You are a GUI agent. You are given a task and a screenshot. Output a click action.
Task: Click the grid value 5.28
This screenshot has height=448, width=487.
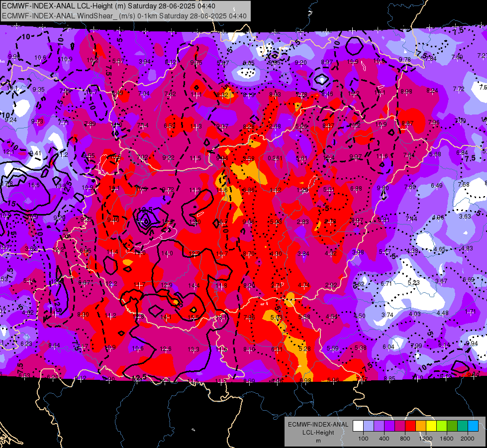coord(304,349)
